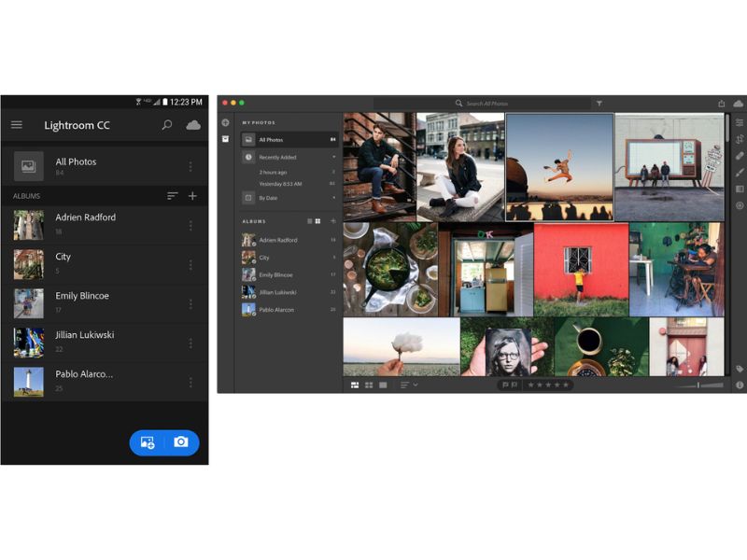The height and width of the screenshot is (560, 747).
Task: Open keywords tag icon at bottom right
Action: pyautogui.click(x=740, y=369)
